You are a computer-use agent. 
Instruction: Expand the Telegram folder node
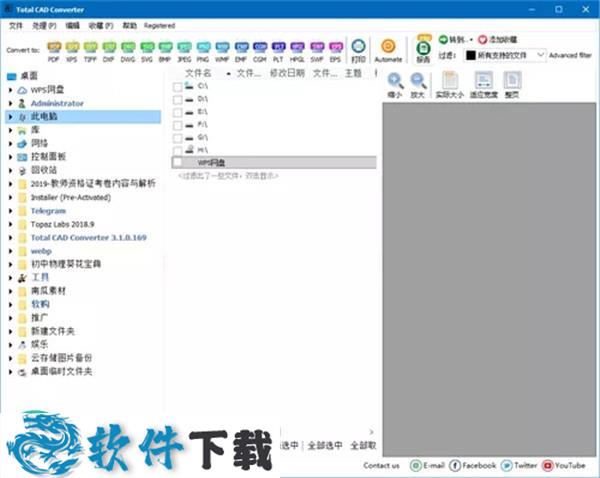[11, 211]
